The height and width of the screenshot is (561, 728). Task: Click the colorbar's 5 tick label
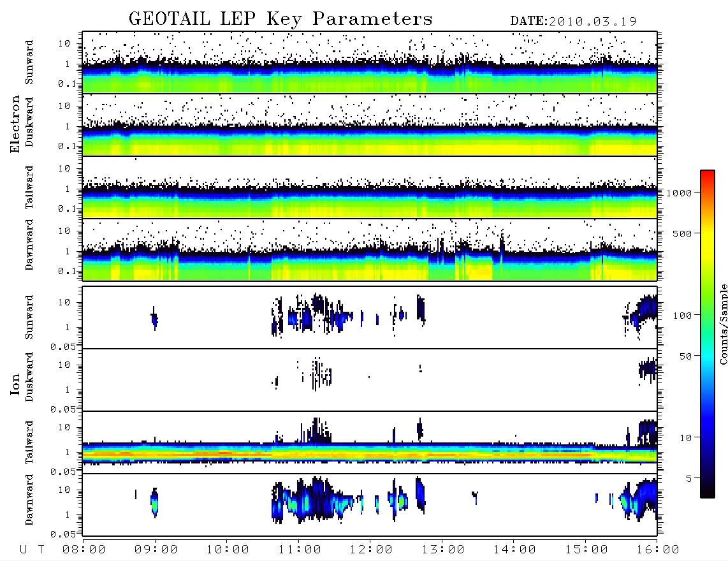click(x=689, y=478)
